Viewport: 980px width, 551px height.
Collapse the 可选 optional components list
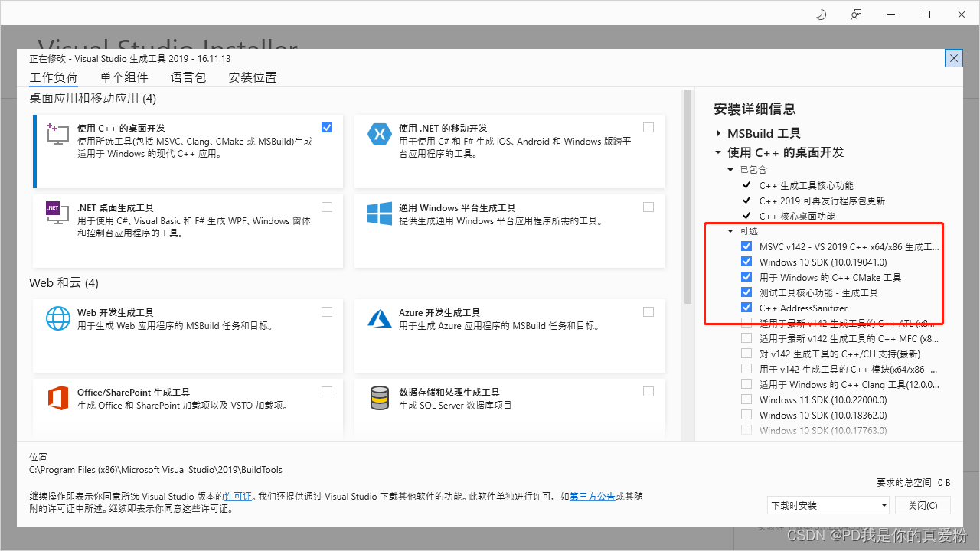coord(730,231)
